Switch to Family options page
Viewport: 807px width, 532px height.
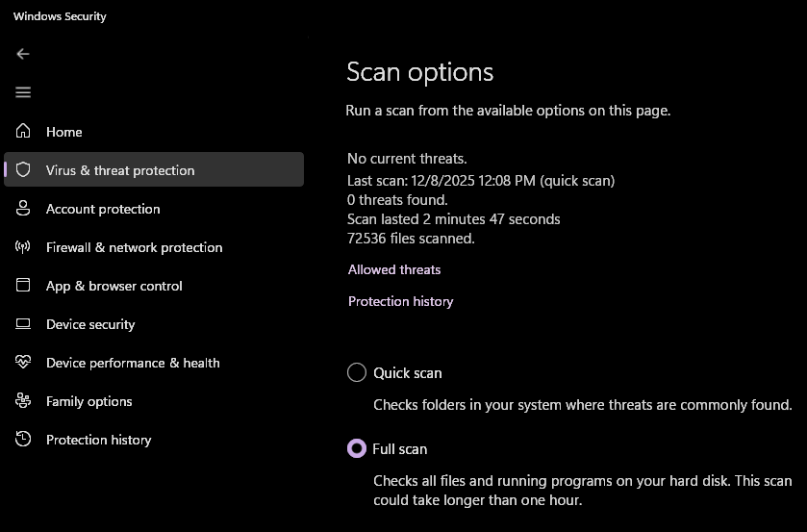[x=89, y=401]
